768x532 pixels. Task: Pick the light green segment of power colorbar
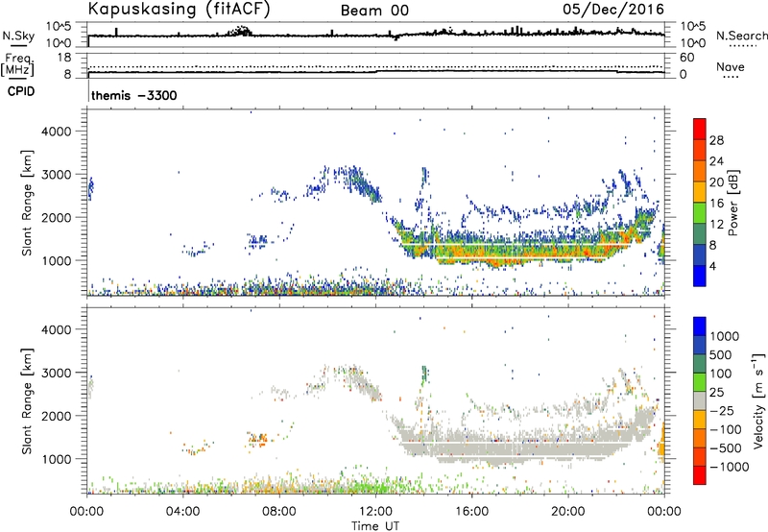pyautogui.click(x=700, y=213)
